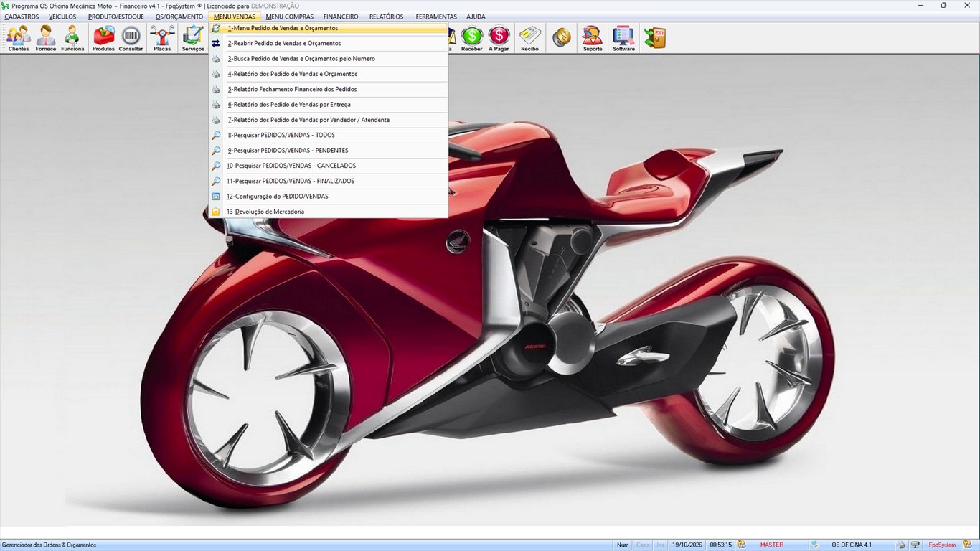Screen dimensions: 980x551
Task: Open the RELATÓRIOS menu
Action: [x=386, y=17]
